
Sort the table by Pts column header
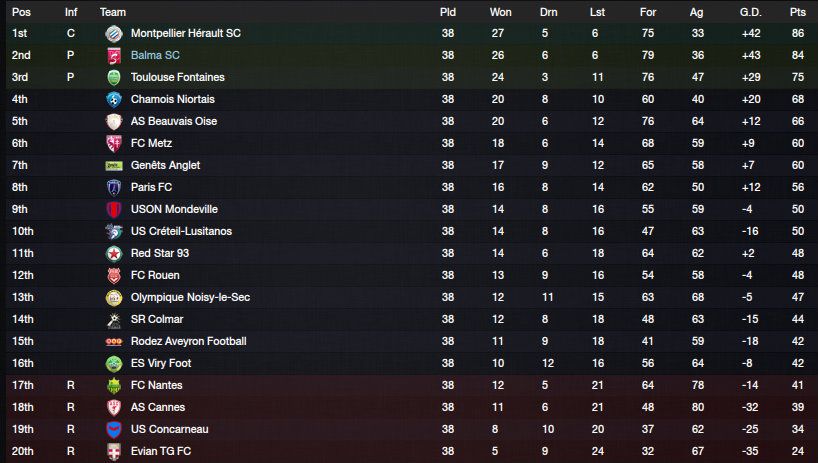(x=797, y=12)
